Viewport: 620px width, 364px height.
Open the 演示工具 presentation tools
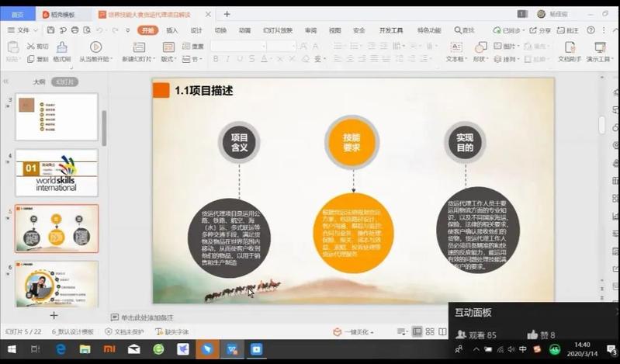pyautogui.click(x=598, y=47)
